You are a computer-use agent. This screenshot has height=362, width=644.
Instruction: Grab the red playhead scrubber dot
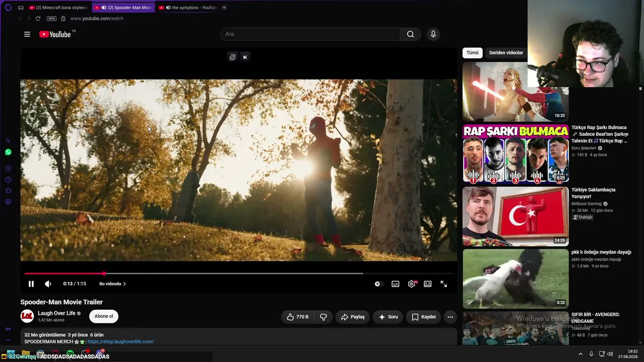click(104, 274)
